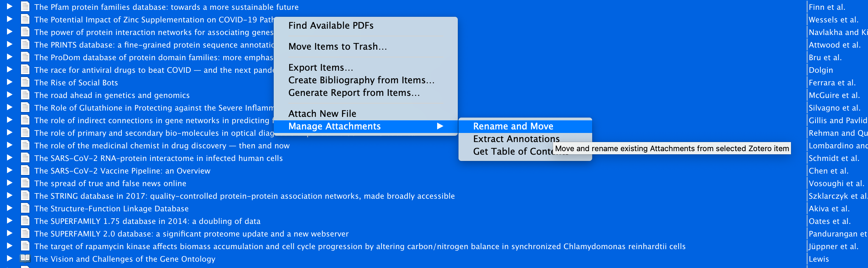This screenshot has height=268, width=868.
Task: Click the document icon for The STRING database in 2017
Action: pos(25,195)
